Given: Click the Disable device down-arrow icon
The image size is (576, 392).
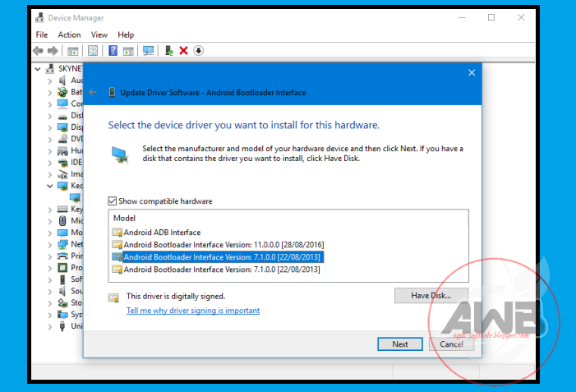Looking at the screenshot, I should pyautogui.click(x=198, y=51).
